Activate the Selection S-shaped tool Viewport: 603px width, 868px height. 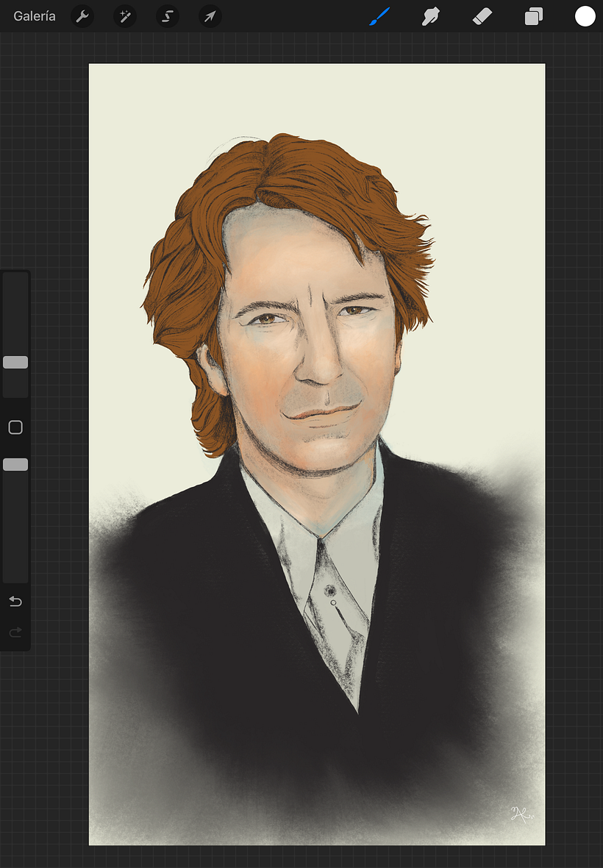(168, 16)
